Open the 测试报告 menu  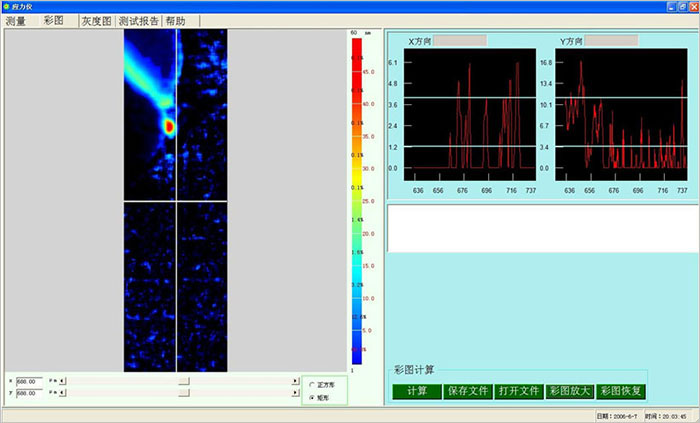pos(138,21)
